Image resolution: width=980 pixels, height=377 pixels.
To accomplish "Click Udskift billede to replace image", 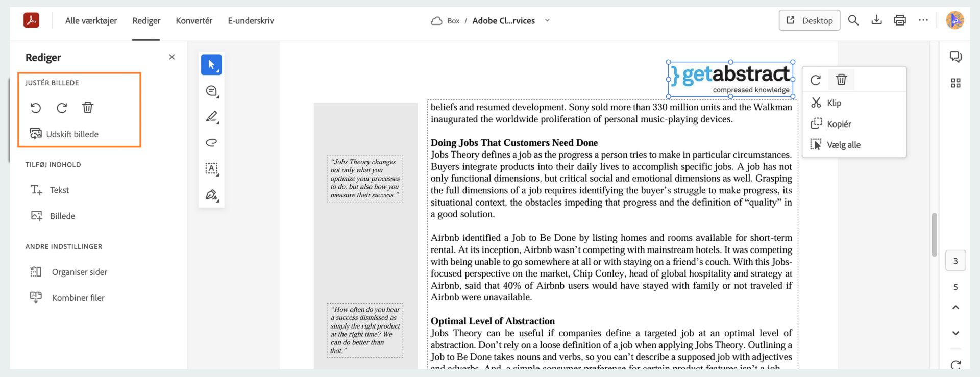I will tap(64, 134).
